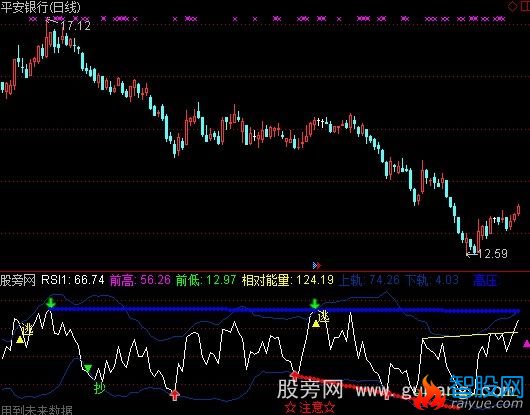Click the thick blue 高压 horizontal line
Screen dimensions: 530x415
[285, 309]
